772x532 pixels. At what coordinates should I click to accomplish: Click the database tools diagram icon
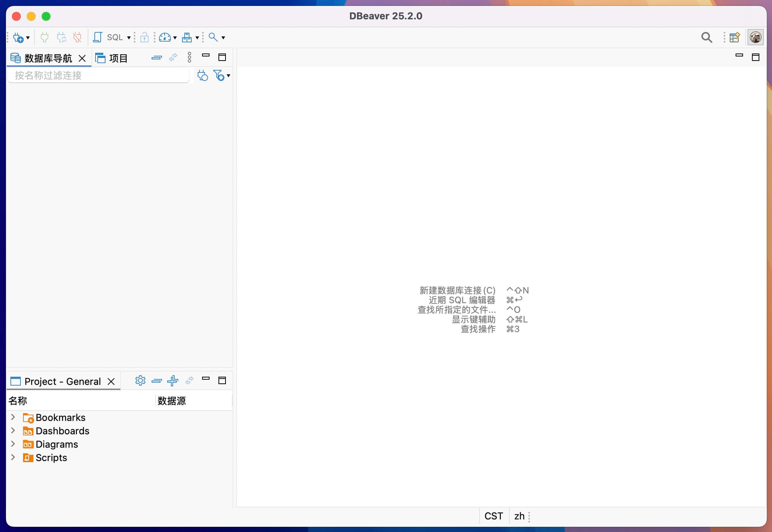tap(187, 37)
